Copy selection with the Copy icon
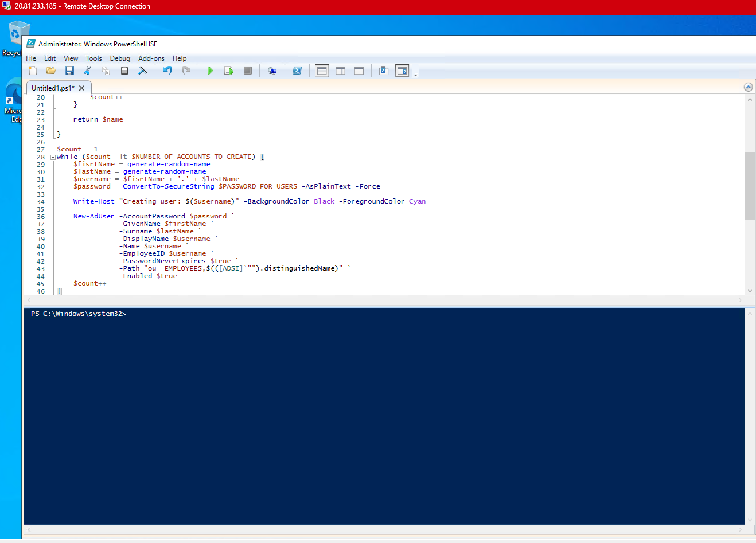The width and height of the screenshot is (756, 543). [x=106, y=71]
